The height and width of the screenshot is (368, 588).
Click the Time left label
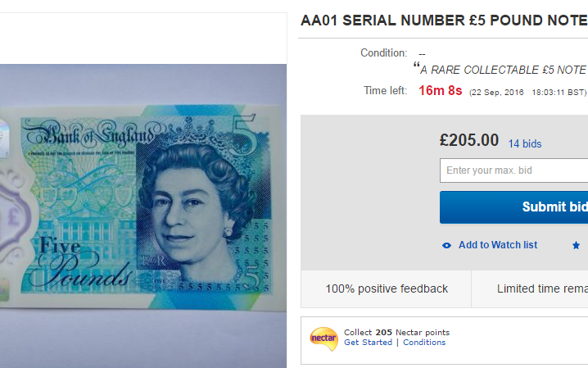point(385,90)
